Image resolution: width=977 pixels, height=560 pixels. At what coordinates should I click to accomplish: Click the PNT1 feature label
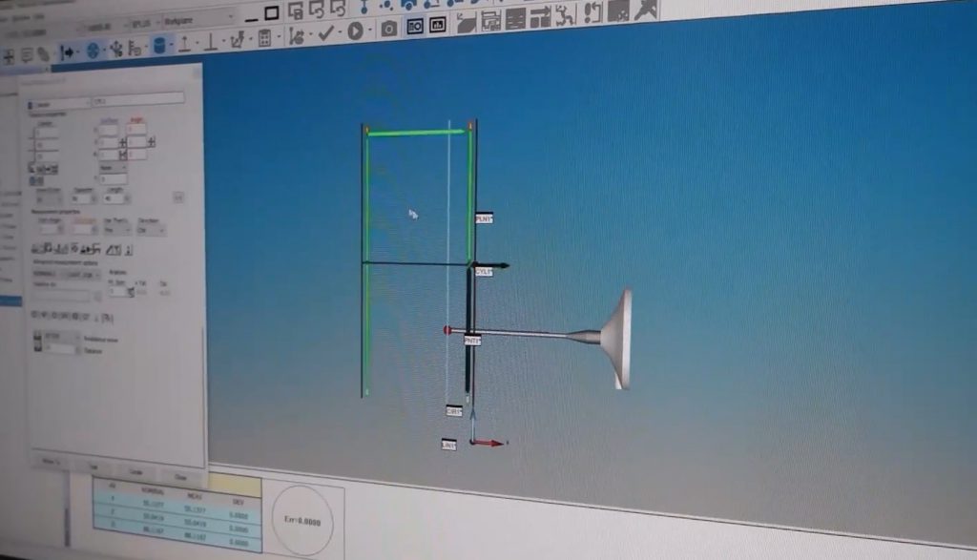click(472, 340)
